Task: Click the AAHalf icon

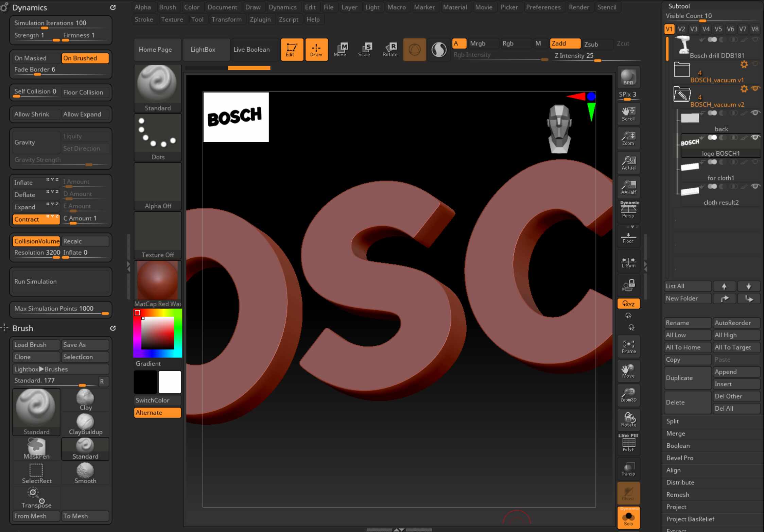Action: pyautogui.click(x=628, y=187)
